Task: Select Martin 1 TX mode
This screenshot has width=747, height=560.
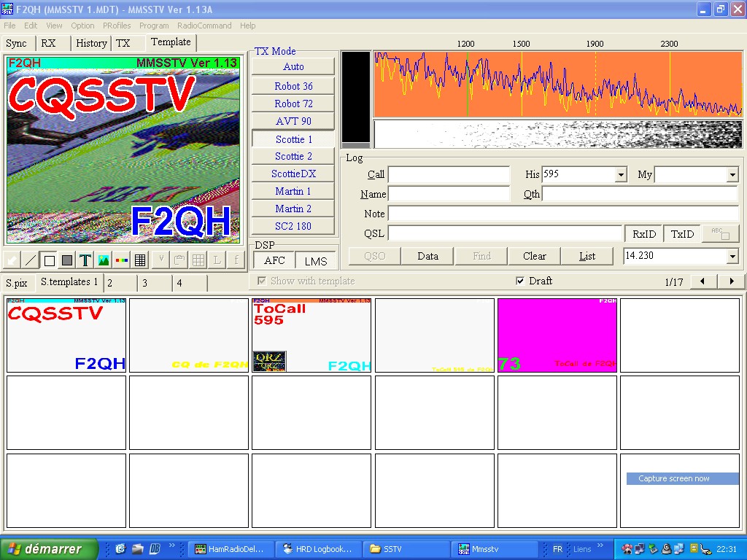Action: (x=293, y=191)
